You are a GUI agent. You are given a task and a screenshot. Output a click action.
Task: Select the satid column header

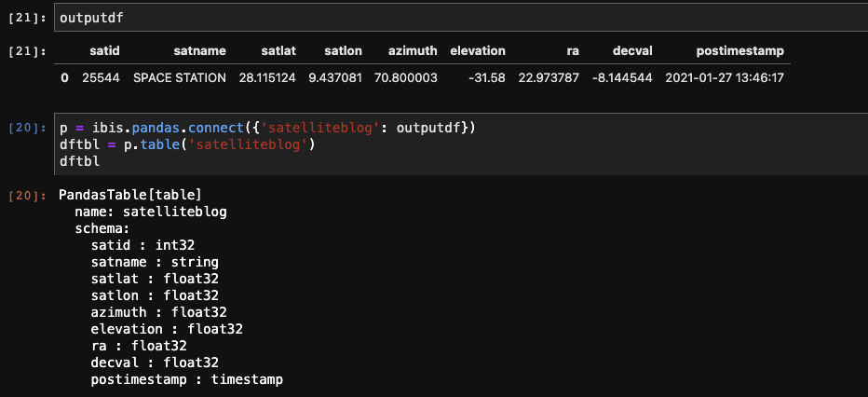coord(104,51)
